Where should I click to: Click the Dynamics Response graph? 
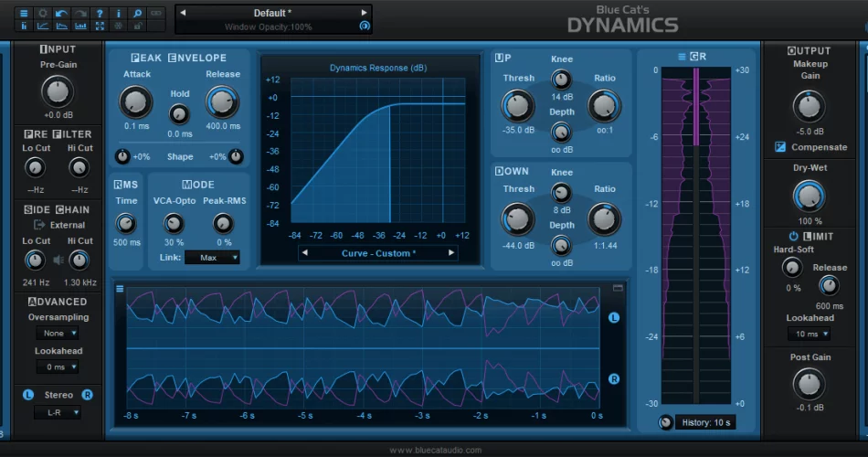click(x=378, y=150)
